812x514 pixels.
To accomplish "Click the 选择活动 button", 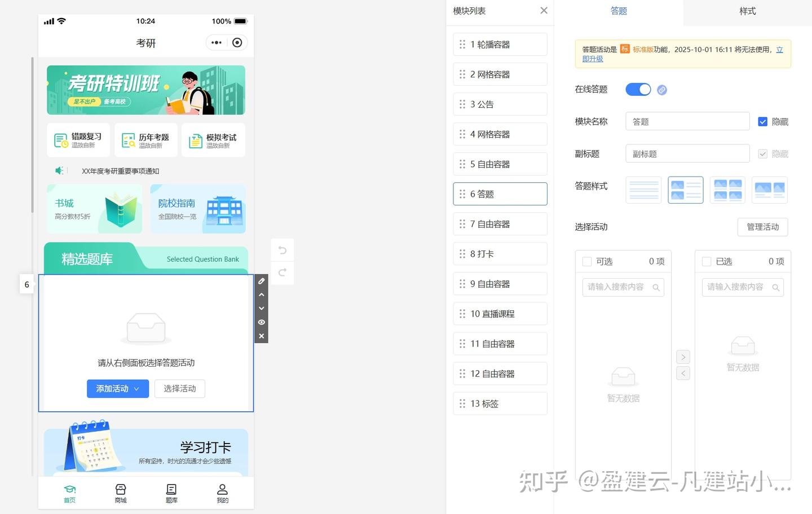I will 180,389.
